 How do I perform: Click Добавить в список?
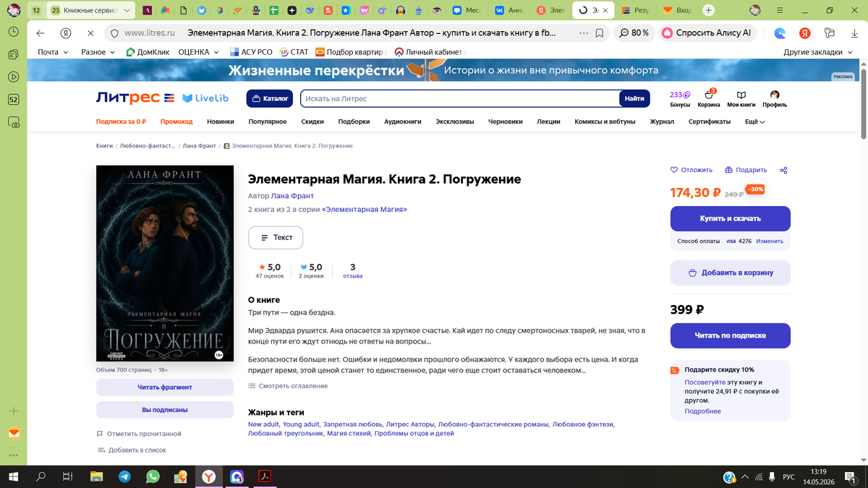pyautogui.click(x=132, y=450)
